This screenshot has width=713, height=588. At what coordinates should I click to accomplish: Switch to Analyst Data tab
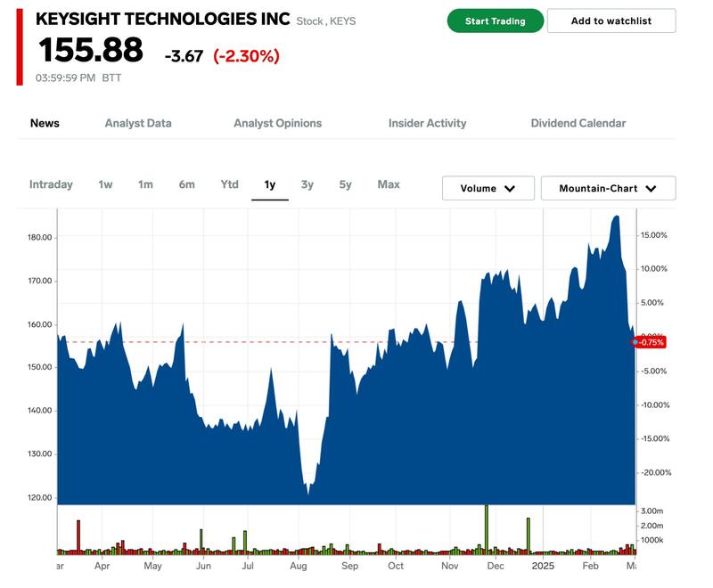click(138, 123)
